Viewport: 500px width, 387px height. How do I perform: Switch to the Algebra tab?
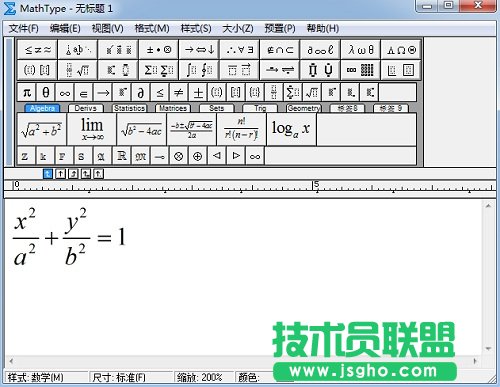(42, 108)
